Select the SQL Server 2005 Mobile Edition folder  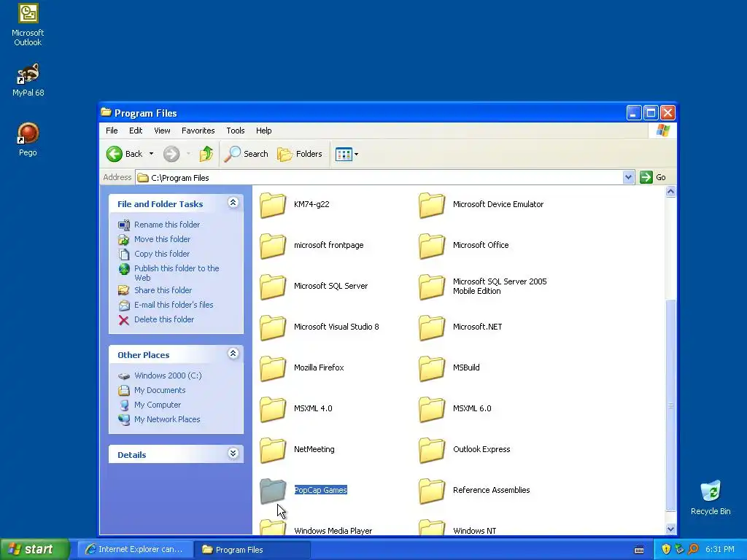point(432,286)
